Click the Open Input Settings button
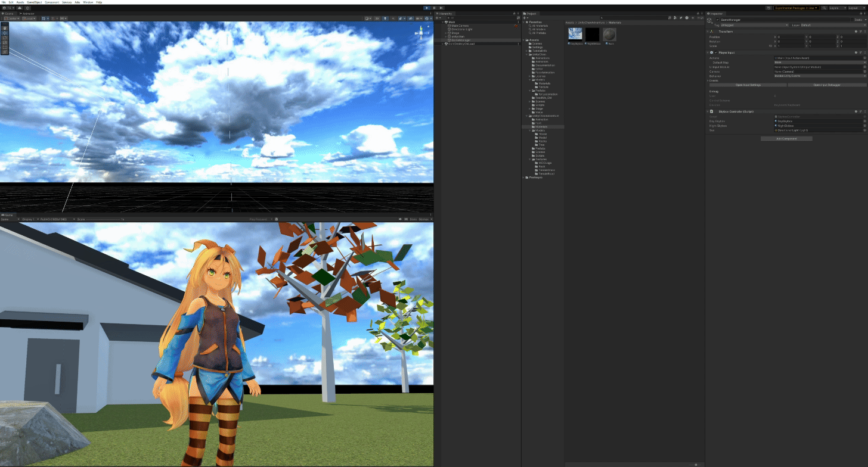The height and width of the screenshot is (467, 868). (x=747, y=85)
